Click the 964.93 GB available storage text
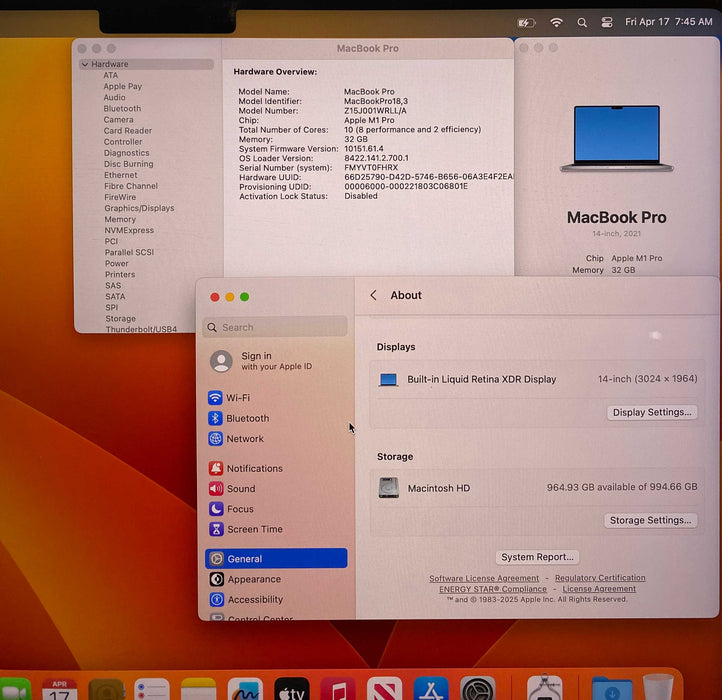 coord(622,487)
